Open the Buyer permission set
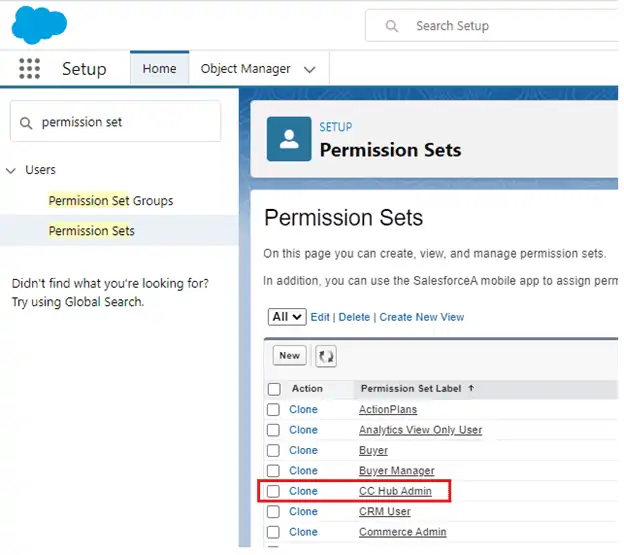 [x=373, y=450]
